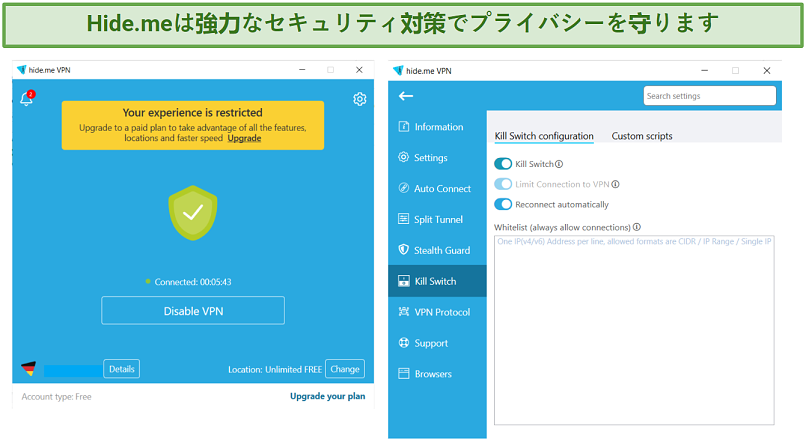
Task: Click the Disable VPN button
Action: (193, 310)
